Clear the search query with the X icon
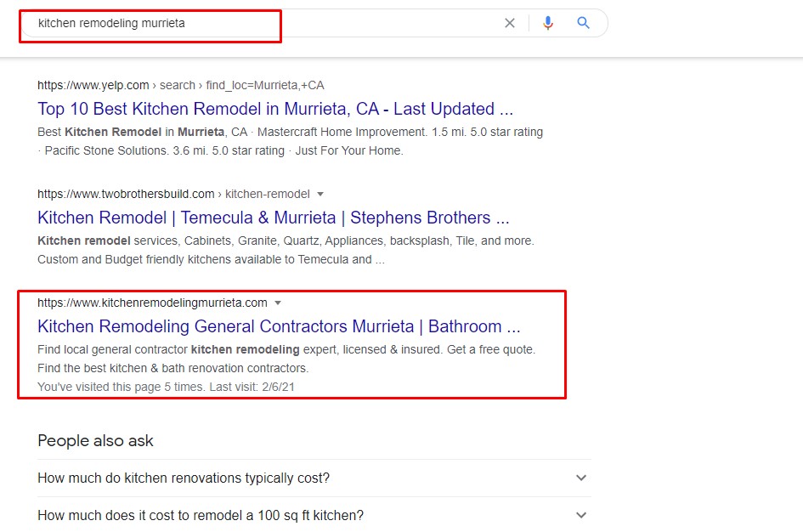The image size is (803, 532). pyautogui.click(x=510, y=24)
